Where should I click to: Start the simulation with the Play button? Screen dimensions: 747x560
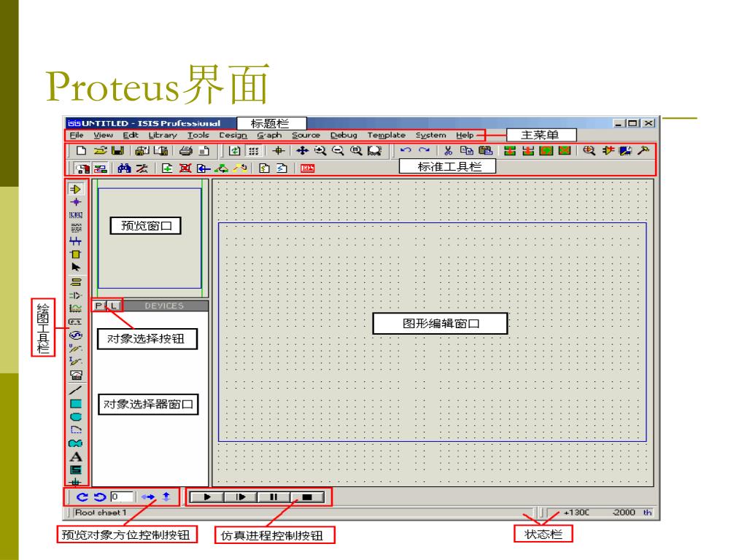tap(206, 497)
